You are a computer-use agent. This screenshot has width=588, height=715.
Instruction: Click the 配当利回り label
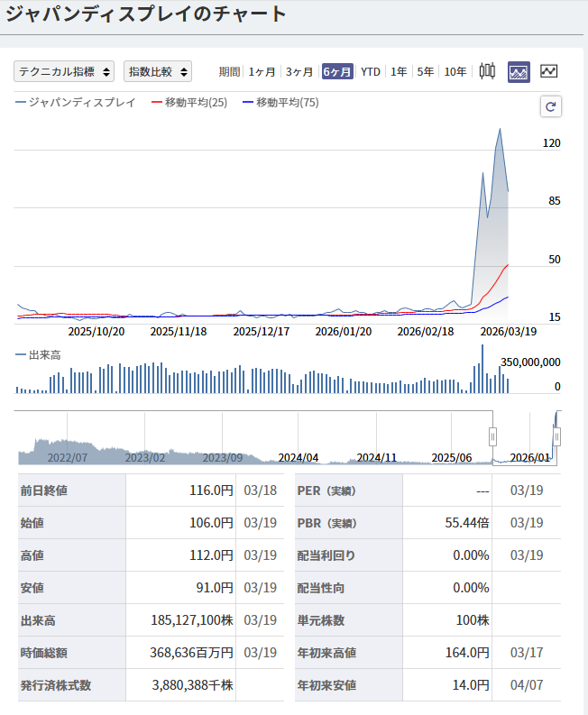pyautogui.click(x=326, y=555)
